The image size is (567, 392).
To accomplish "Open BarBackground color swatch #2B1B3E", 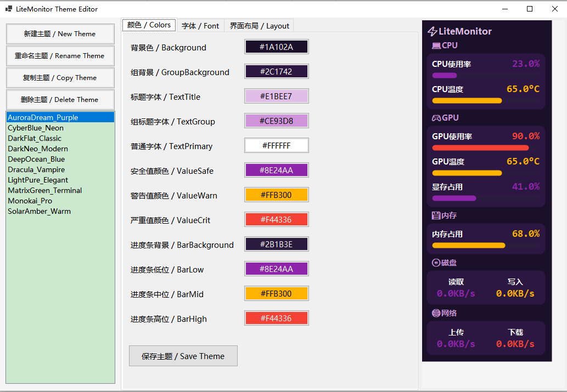I will click(x=277, y=244).
